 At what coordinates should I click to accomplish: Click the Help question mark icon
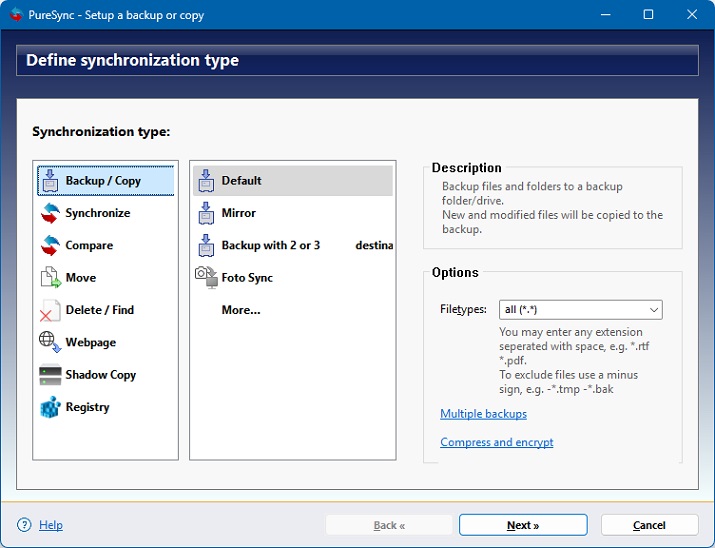pos(24,525)
